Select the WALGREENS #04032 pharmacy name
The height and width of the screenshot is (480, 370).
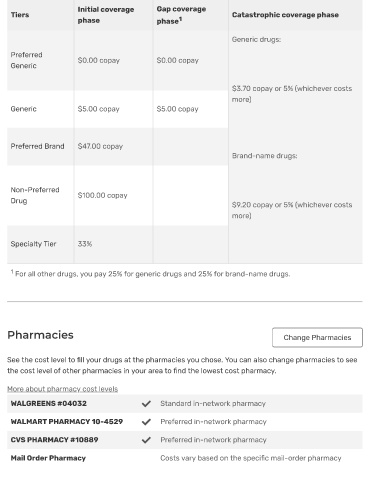coord(49,403)
